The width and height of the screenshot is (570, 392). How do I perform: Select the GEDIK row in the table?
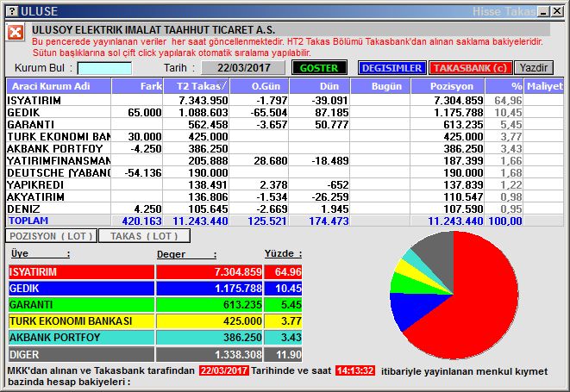pos(285,112)
